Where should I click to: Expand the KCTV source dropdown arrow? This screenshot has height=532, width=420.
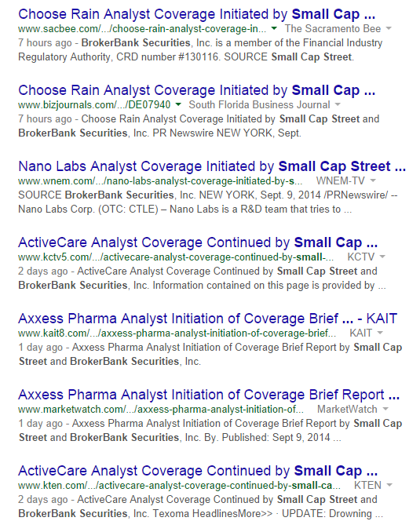(x=382, y=257)
